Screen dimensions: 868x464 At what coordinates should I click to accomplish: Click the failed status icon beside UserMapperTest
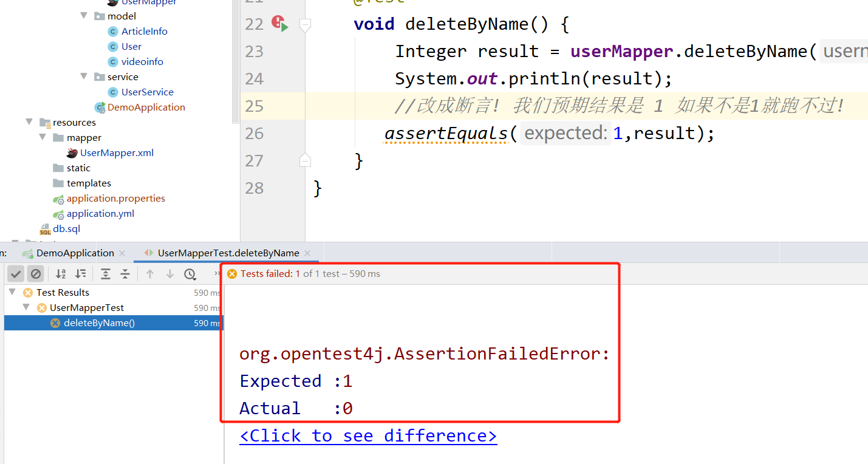[42, 308]
